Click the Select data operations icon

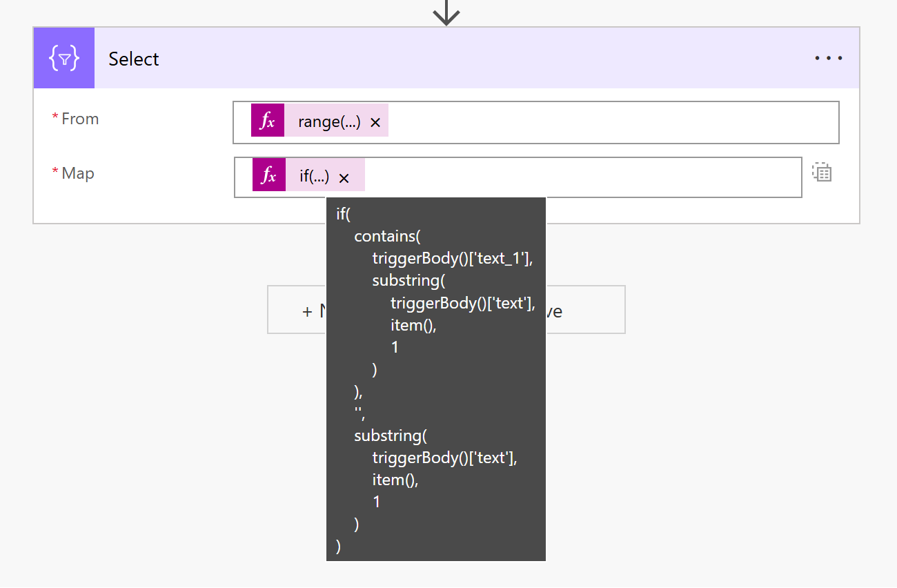click(x=63, y=58)
